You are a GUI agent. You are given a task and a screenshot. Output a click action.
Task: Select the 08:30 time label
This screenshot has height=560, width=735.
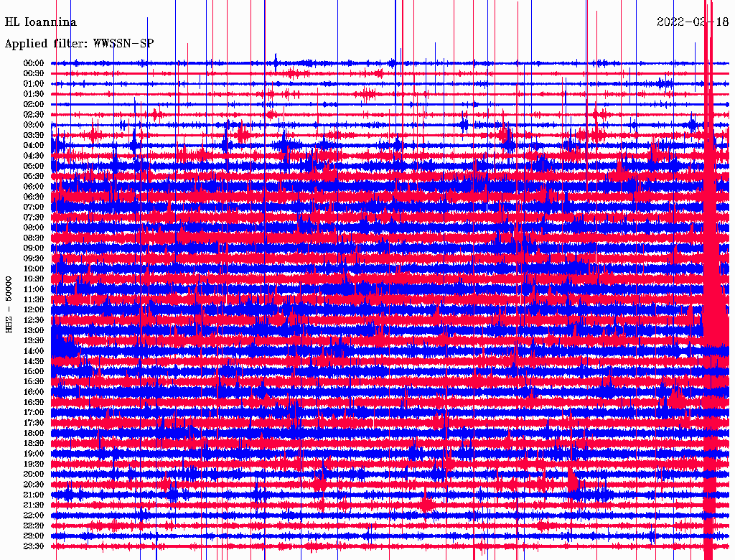(34, 238)
